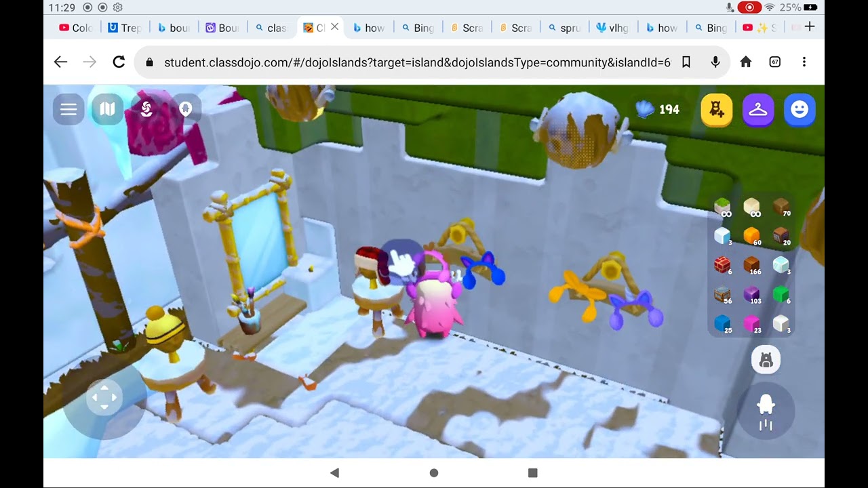
Task: Switch to the YouTube 'Colo' tab
Action: coord(76,28)
